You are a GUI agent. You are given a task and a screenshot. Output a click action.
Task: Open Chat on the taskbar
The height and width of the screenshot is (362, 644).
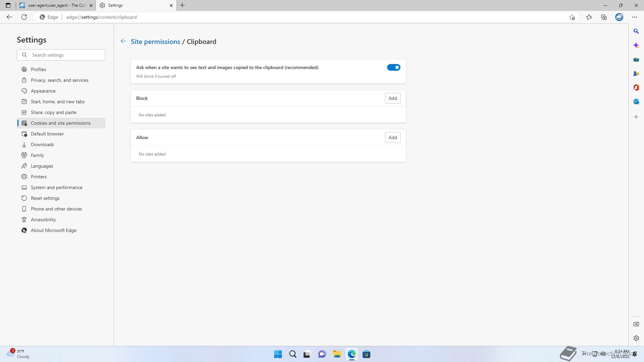pos(322,354)
